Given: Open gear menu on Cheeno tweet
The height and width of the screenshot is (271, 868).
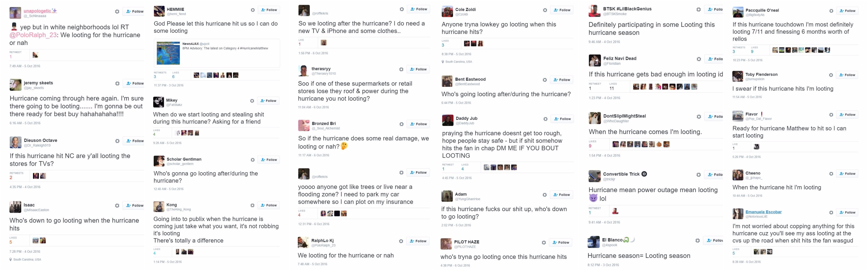Looking at the screenshot, I should [831, 174].
